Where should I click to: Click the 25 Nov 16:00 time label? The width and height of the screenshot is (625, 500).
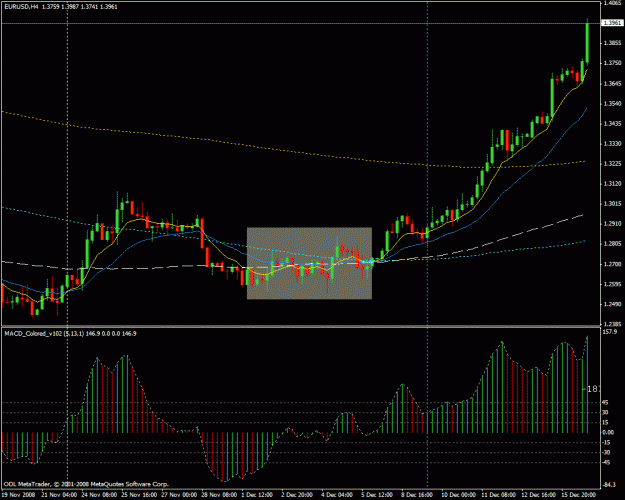[x=139, y=495]
